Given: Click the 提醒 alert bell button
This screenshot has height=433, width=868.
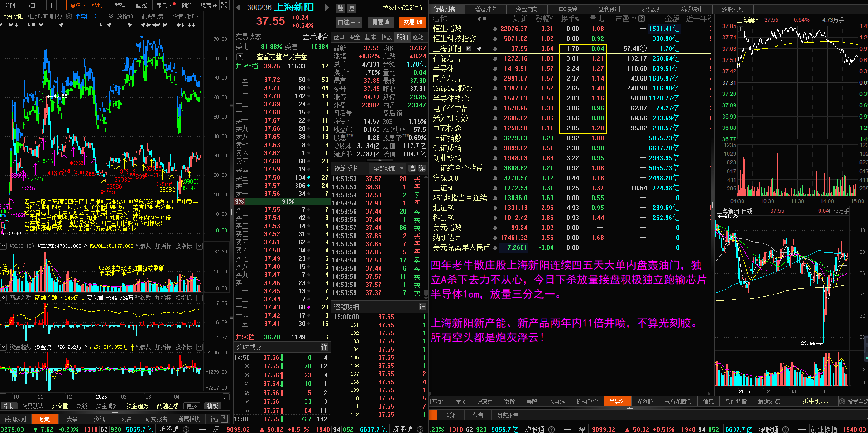Looking at the screenshot, I should [x=381, y=22].
